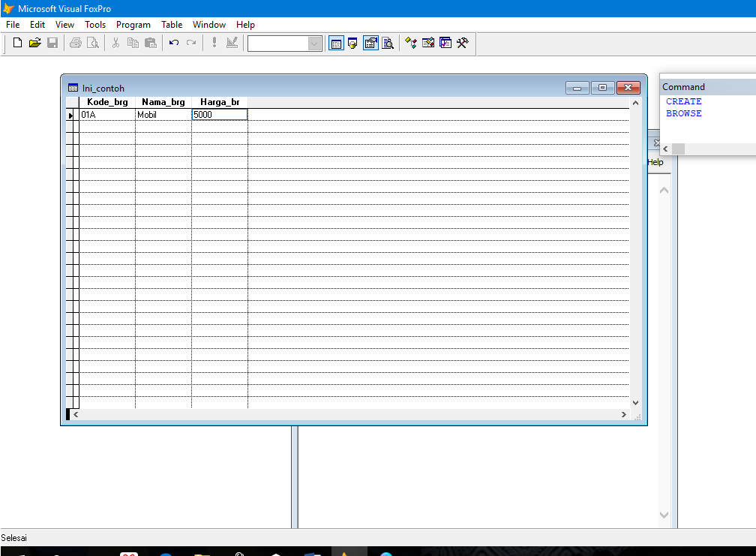Open the Component Gallery icon
The height and width of the screenshot is (556, 756).
click(x=411, y=43)
